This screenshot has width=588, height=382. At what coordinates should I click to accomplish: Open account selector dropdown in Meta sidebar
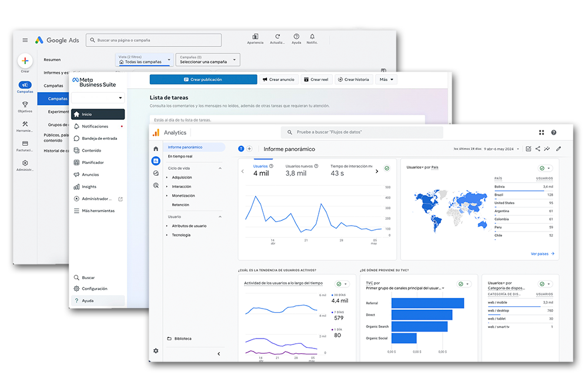click(x=98, y=98)
